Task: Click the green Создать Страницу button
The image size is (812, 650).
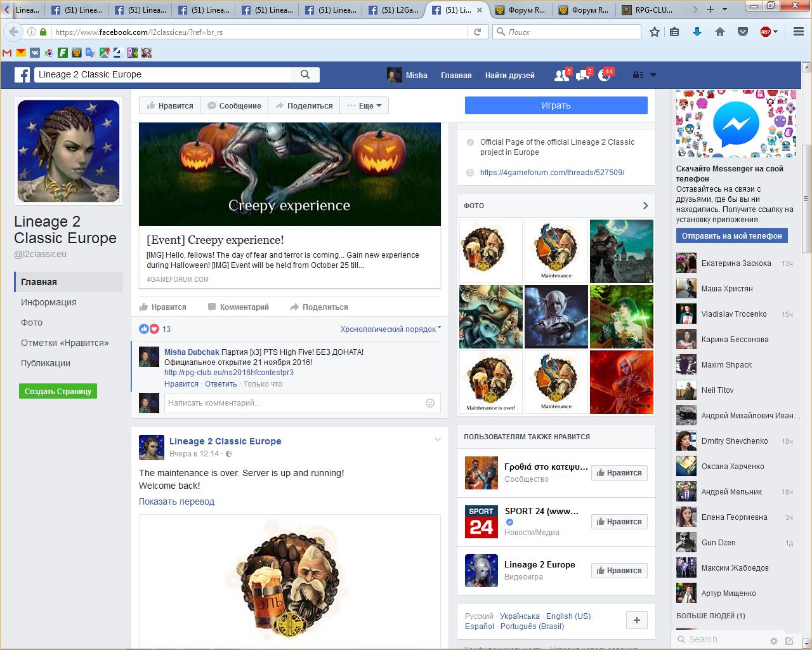Action: pyautogui.click(x=58, y=391)
